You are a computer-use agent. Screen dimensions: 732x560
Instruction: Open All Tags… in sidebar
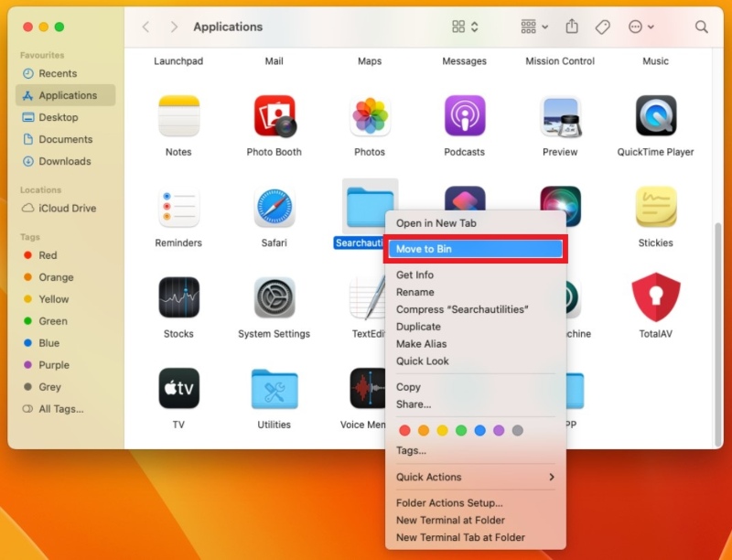(65, 409)
